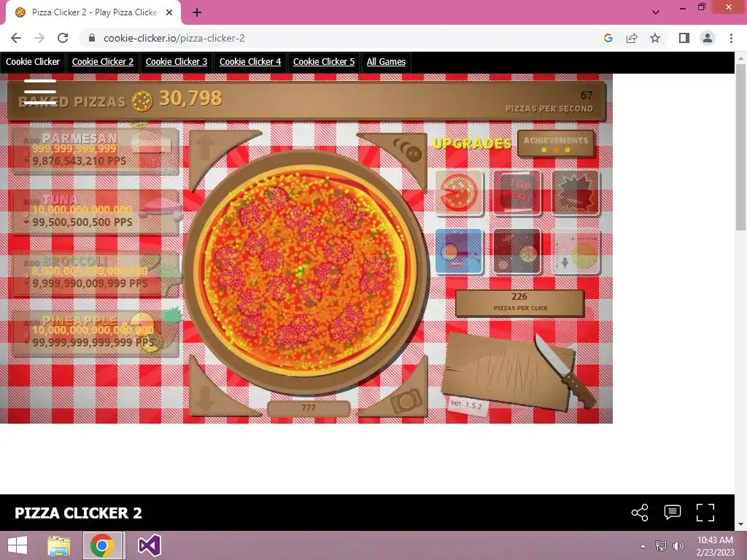Open the Chrome profile menu

tap(708, 38)
